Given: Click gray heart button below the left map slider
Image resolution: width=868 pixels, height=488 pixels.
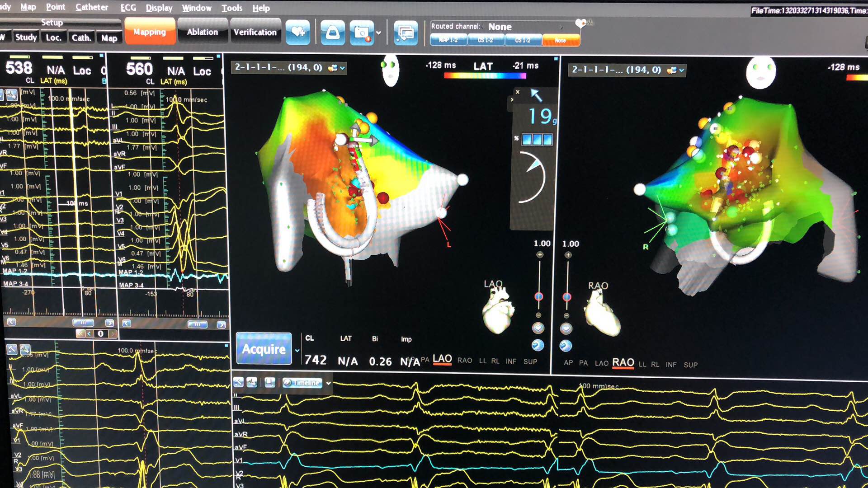Looking at the screenshot, I should pos(538,328).
